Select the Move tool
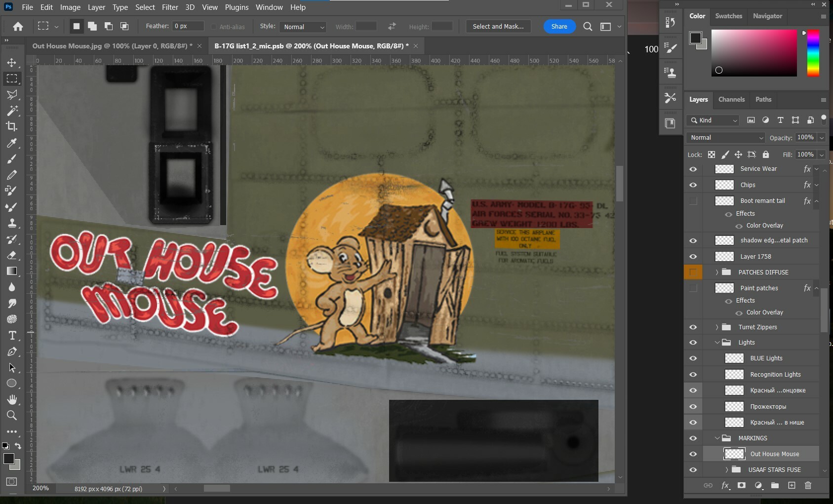This screenshot has width=833, height=504. point(12,63)
